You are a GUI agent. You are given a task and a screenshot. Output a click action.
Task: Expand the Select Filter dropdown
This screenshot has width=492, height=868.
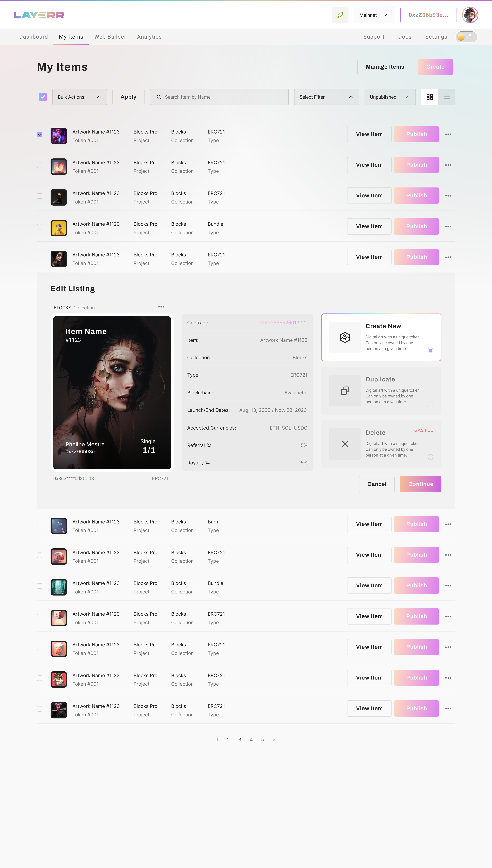[326, 97]
